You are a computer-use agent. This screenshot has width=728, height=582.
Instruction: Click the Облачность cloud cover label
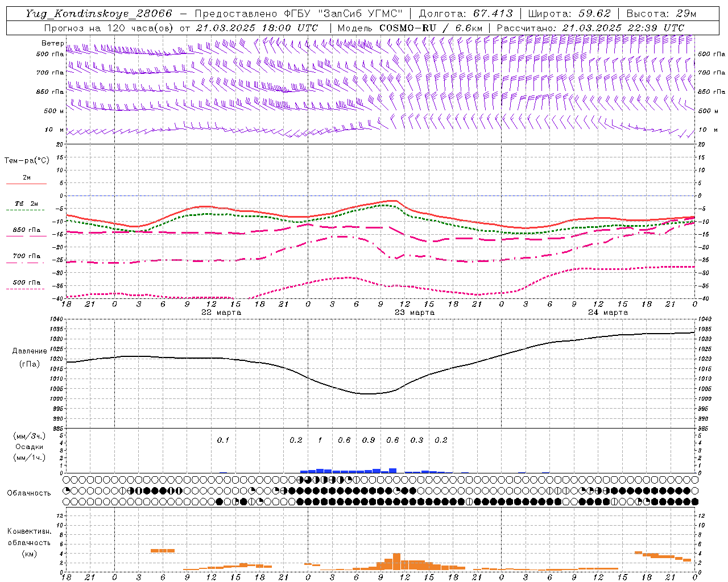point(29,493)
